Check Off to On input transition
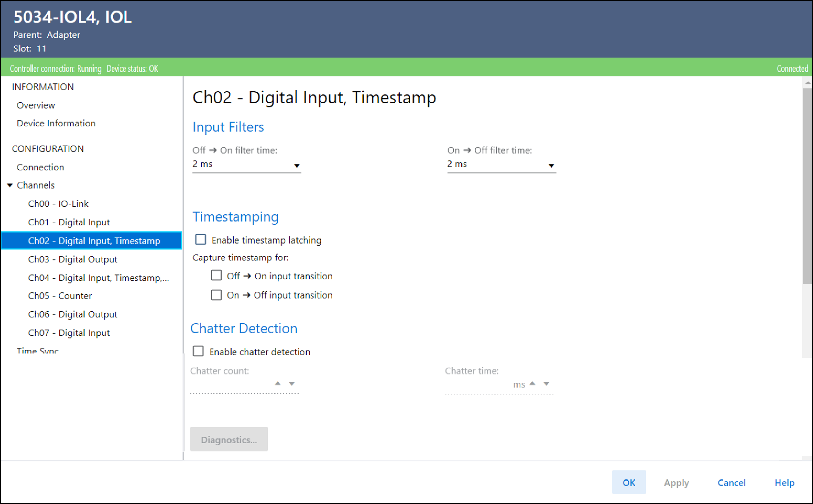The image size is (813, 504). click(x=216, y=275)
